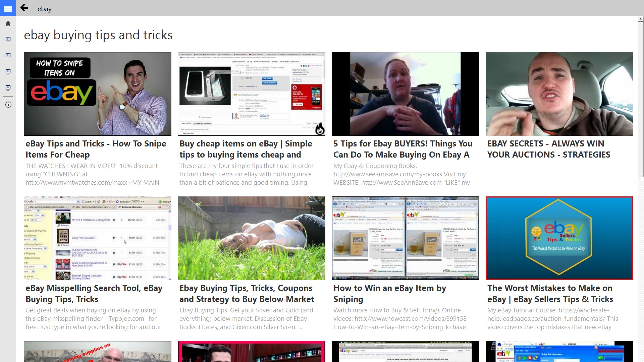Open the 'supplies on' partial bottom-left thumbnail
The height and width of the screenshot is (362, 644).
(x=98, y=351)
